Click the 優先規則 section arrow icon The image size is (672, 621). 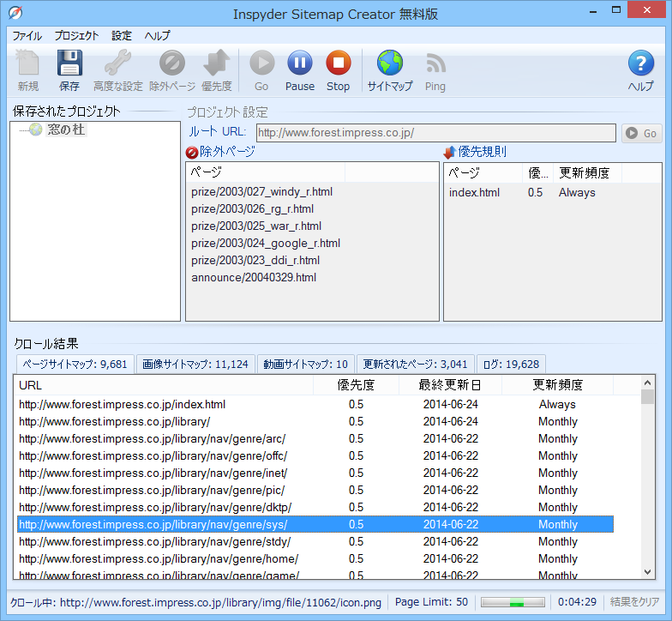click(x=449, y=152)
